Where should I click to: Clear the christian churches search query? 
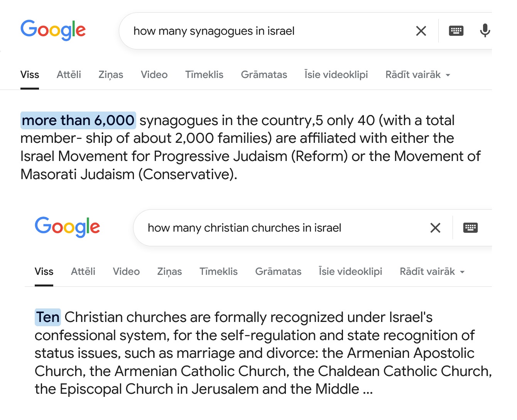coord(435,228)
